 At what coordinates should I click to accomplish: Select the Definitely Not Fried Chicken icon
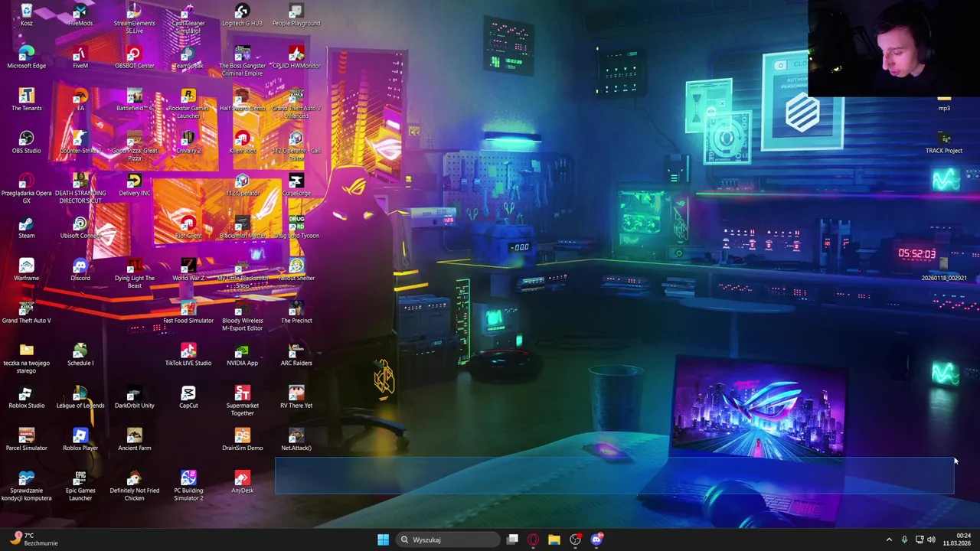(134, 486)
